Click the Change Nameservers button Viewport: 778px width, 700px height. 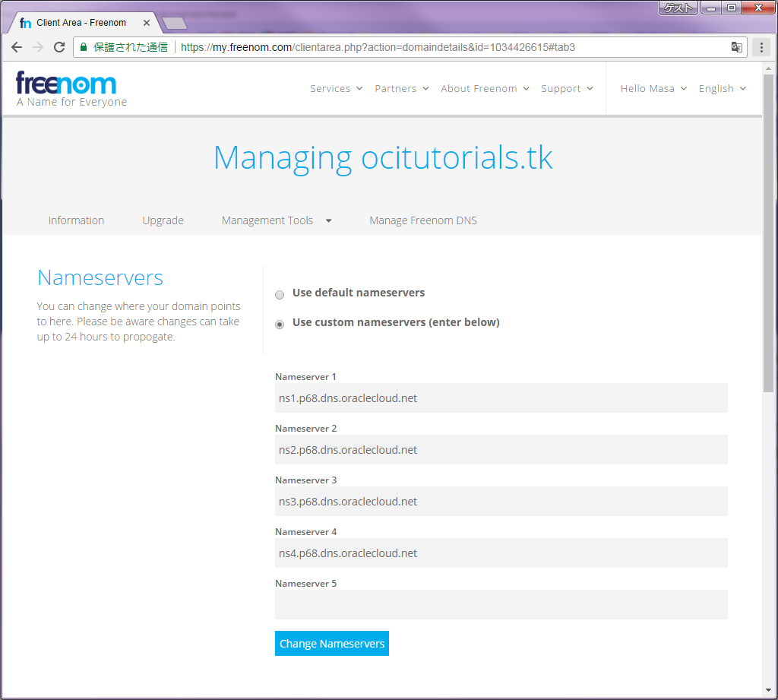[332, 644]
